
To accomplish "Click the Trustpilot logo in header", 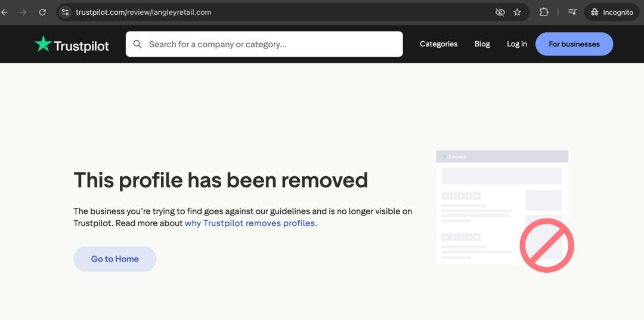I will [72, 44].
